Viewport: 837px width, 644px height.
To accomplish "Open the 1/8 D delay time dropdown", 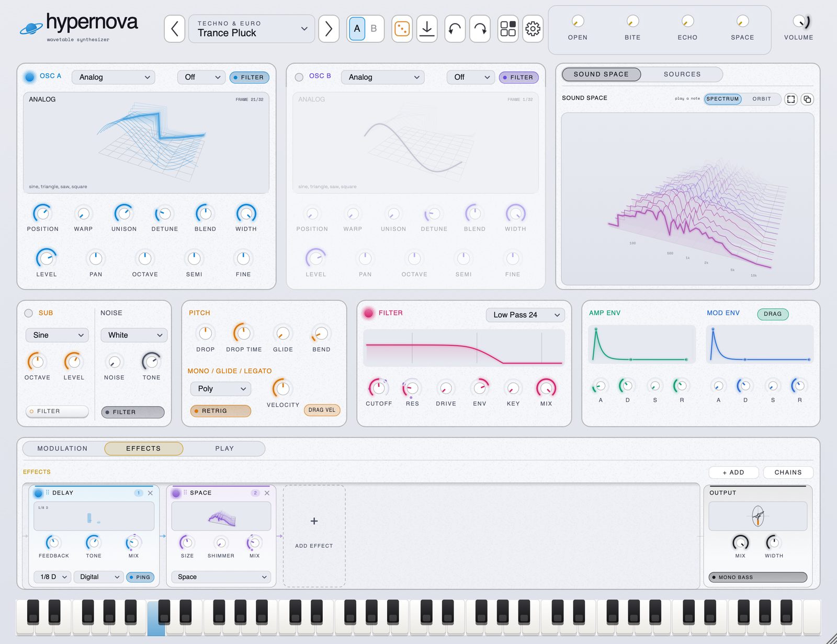I will tap(53, 577).
